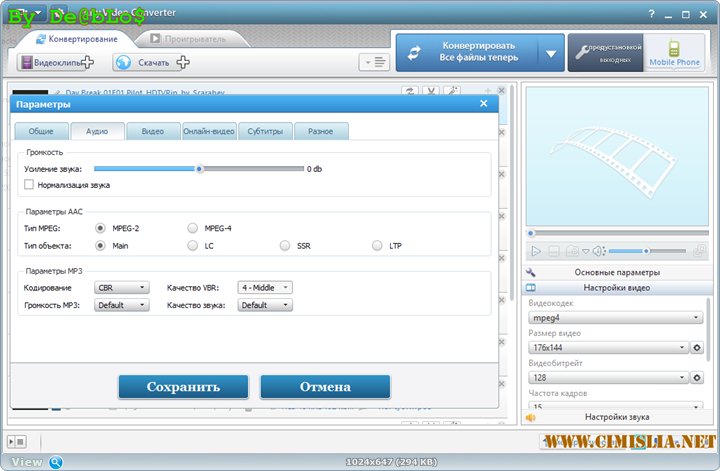Click the speaker volume icon in the player
Viewport: 720px width, 471px height.
[598, 251]
